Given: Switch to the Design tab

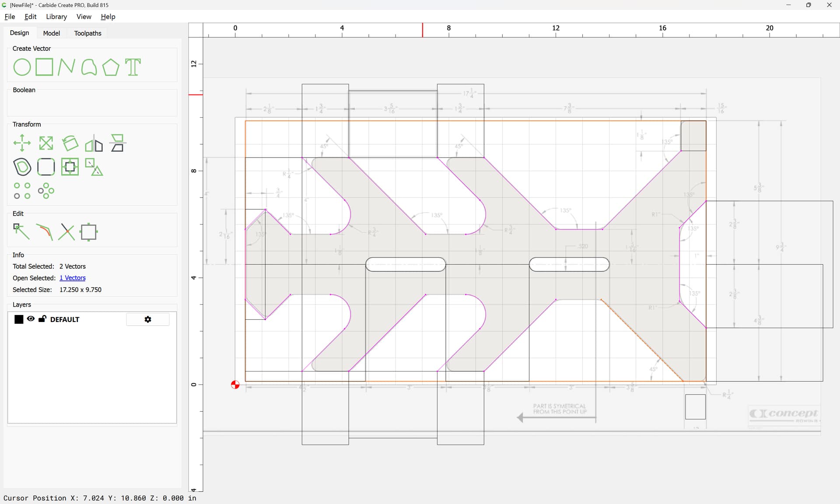Looking at the screenshot, I should [x=20, y=33].
